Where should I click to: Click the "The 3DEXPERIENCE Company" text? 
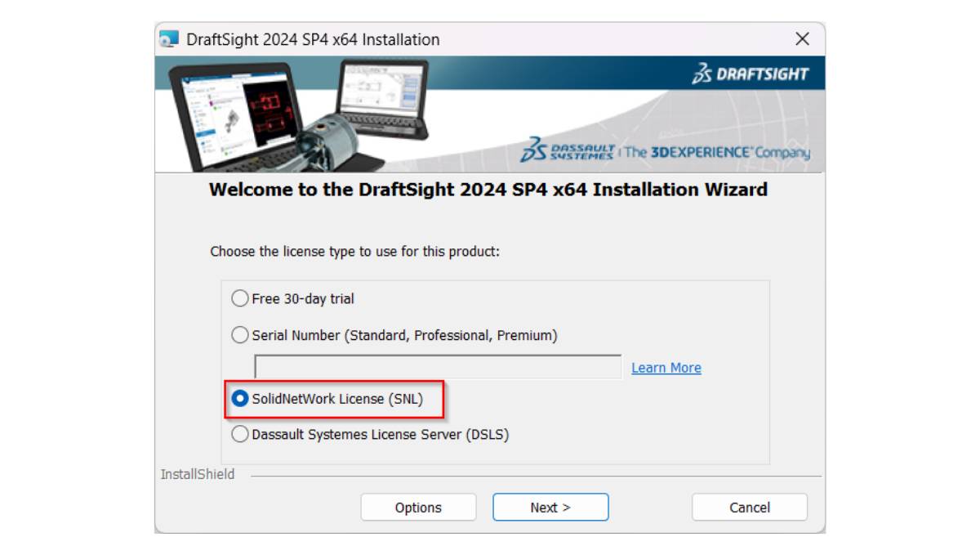click(717, 152)
